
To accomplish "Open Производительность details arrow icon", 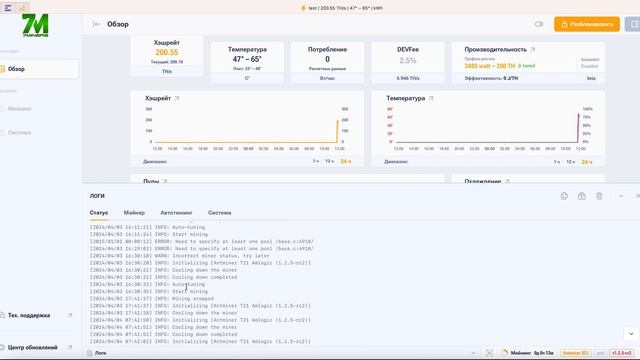I will click(533, 49).
